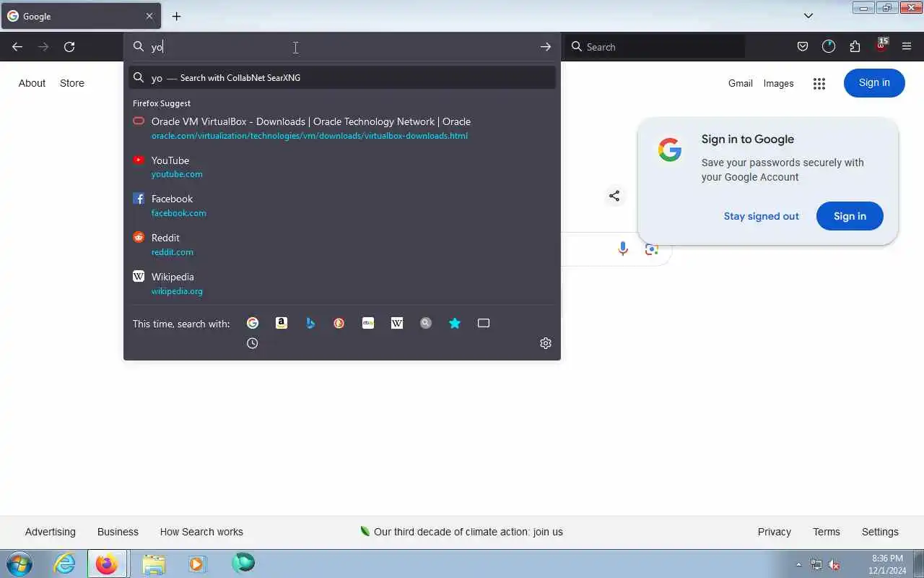Search history via the clock icon
924x578 pixels.
(x=252, y=343)
